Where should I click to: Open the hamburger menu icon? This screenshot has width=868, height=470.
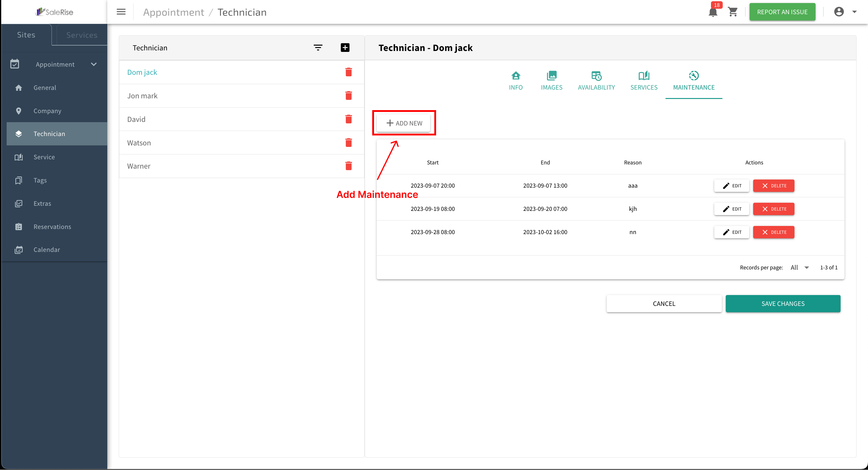click(121, 12)
